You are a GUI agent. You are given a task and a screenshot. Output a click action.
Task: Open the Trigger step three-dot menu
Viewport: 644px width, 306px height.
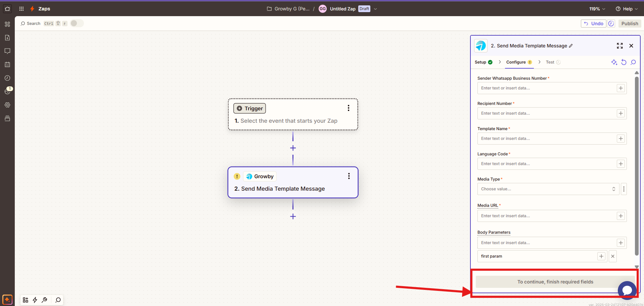tap(349, 108)
